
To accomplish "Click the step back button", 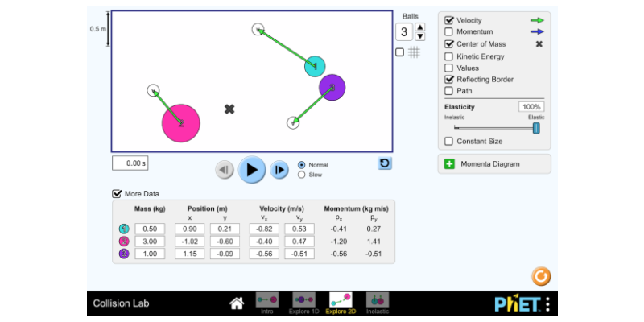I will (225, 170).
